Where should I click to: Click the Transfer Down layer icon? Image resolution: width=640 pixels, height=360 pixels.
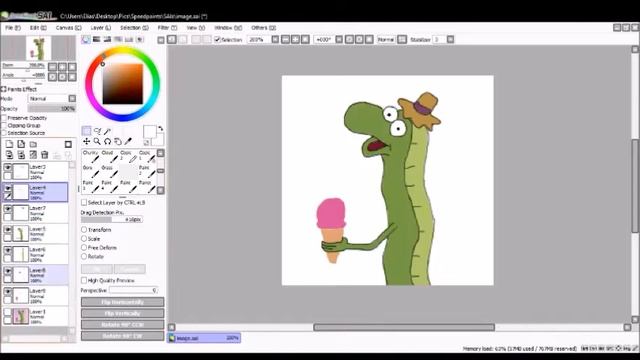(x=9, y=155)
